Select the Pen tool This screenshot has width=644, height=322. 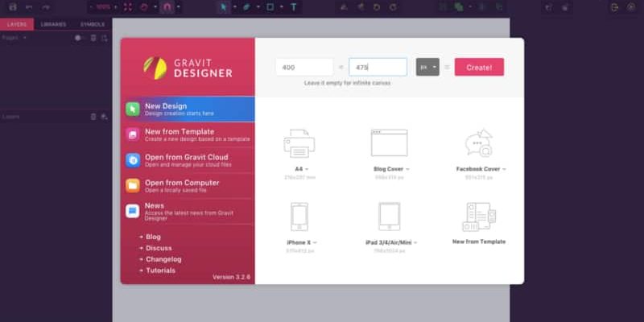coord(246,7)
